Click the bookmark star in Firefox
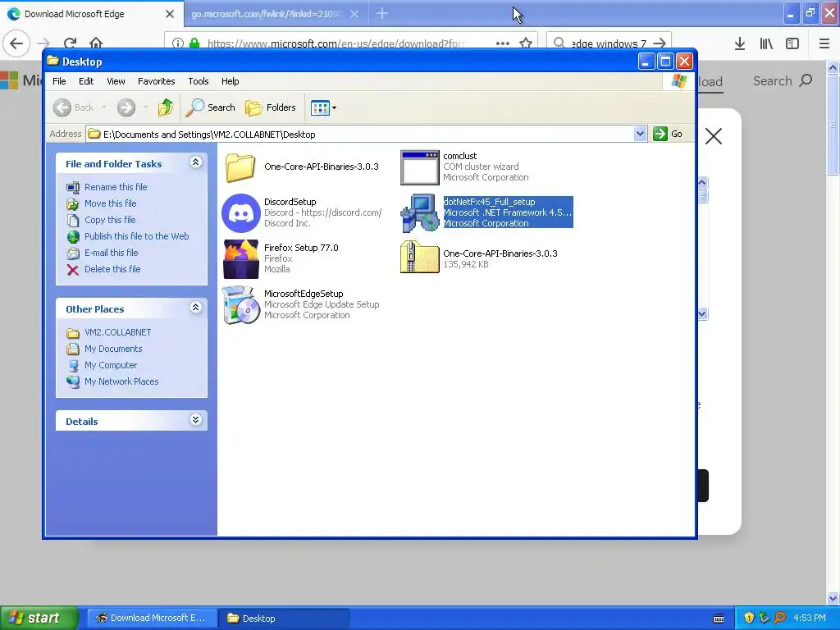Viewport: 840px width, 630px height. click(526, 43)
